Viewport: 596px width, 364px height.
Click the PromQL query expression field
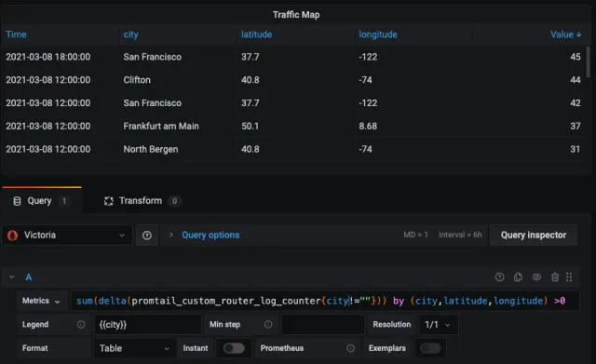point(325,301)
